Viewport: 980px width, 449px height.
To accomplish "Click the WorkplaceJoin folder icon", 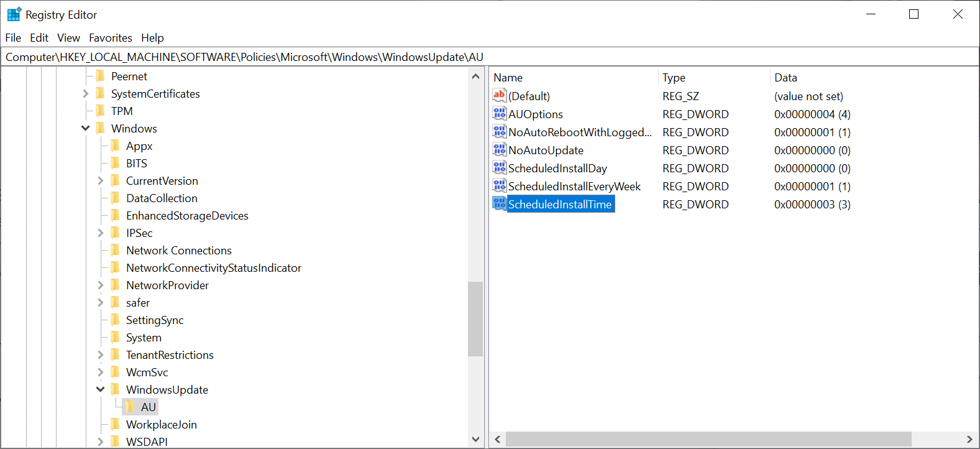I will click(115, 424).
